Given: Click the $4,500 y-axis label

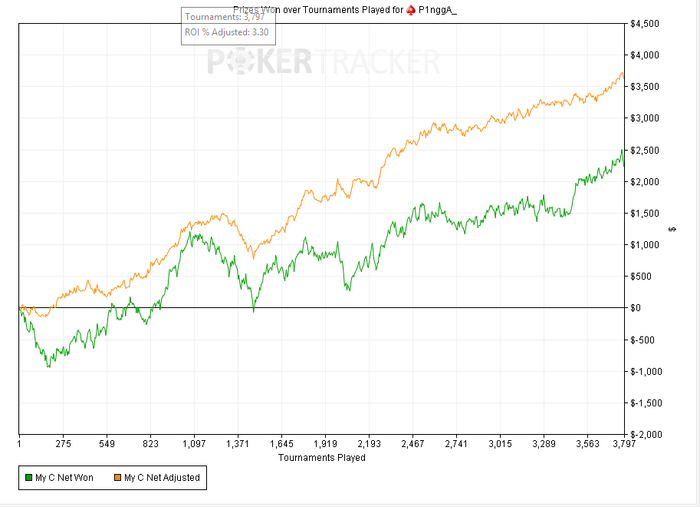Looking at the screenshot, I should [x=645, y=24].
